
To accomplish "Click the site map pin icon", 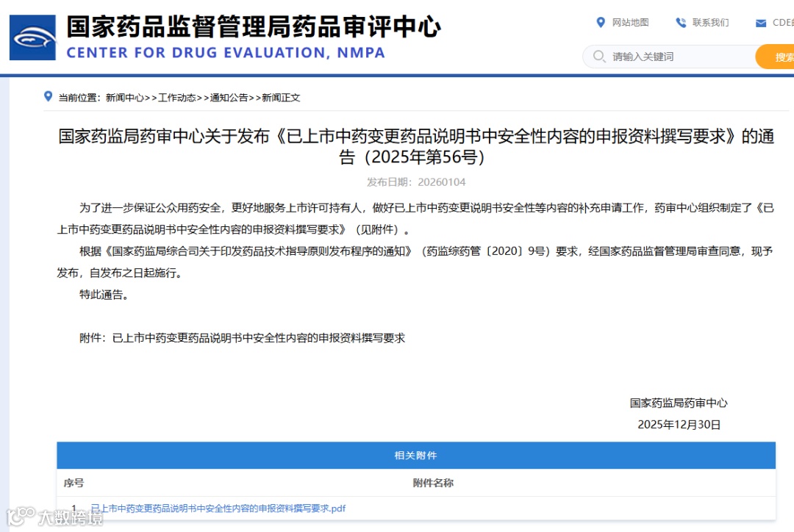I will [601, 22].
